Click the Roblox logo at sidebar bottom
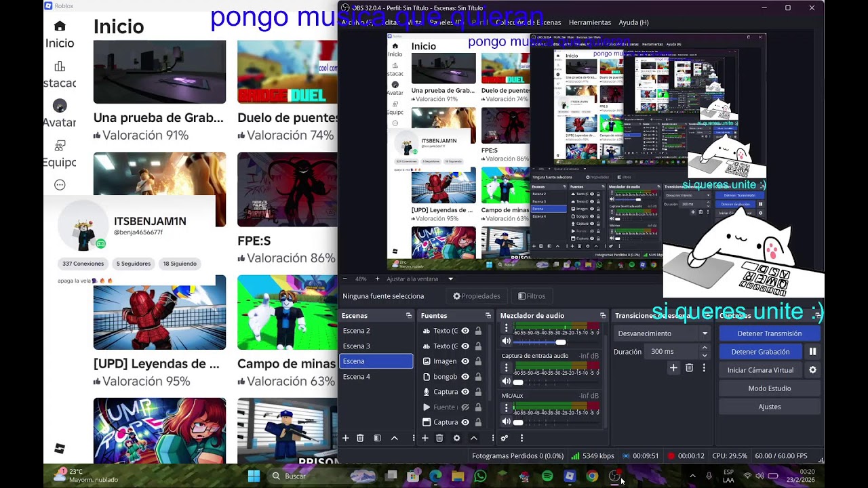868x488 pixels. 60,449
